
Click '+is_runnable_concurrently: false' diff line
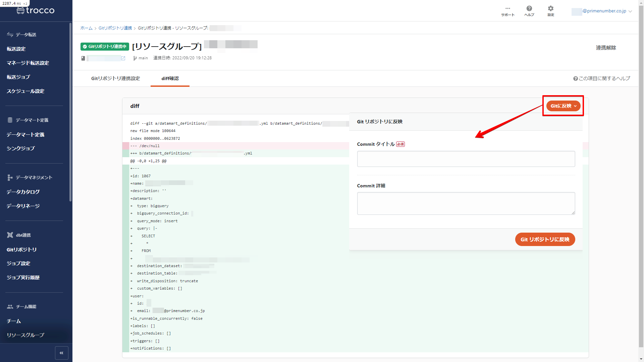pyautogui.click(x=166, y=318)
